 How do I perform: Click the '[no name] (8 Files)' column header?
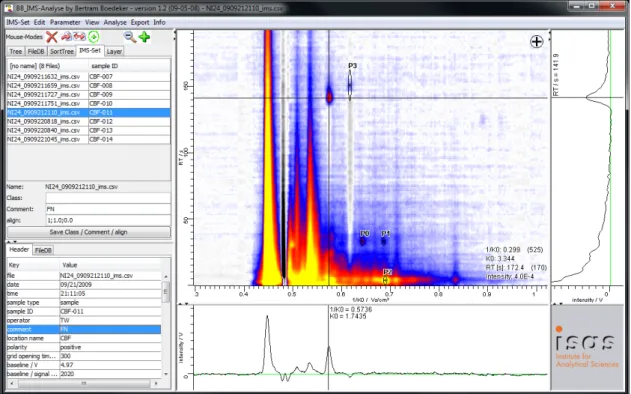(47, 66)
